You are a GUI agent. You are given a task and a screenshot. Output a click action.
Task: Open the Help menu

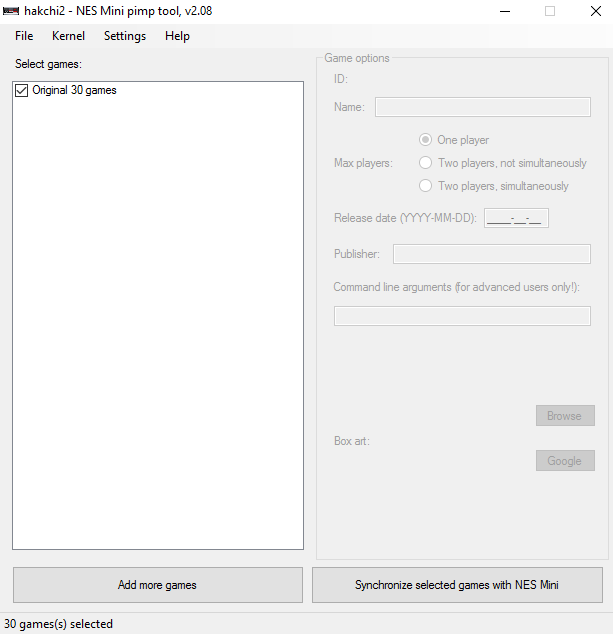[177, 36]
